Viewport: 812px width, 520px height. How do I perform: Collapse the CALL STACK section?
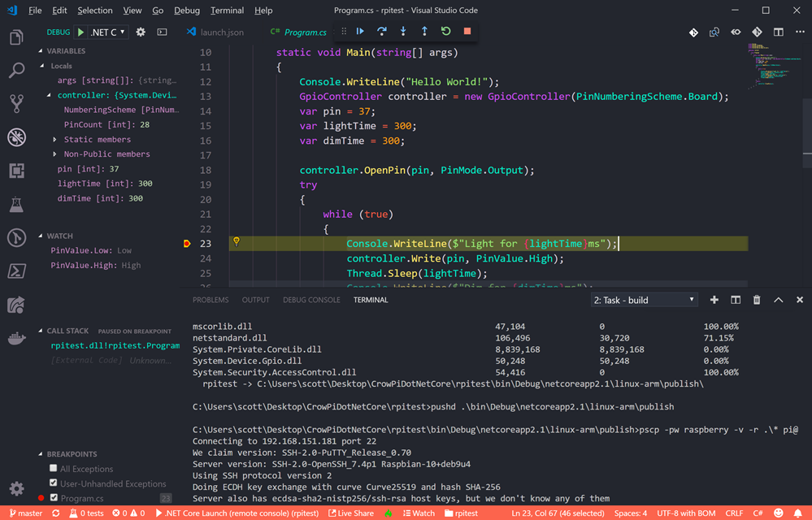tap(41, 331)
